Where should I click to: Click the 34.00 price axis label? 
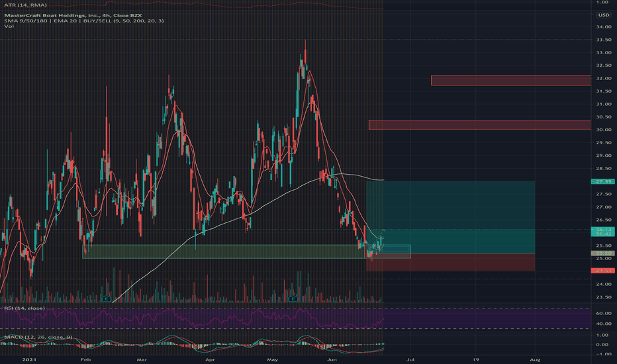click(604, 26)
